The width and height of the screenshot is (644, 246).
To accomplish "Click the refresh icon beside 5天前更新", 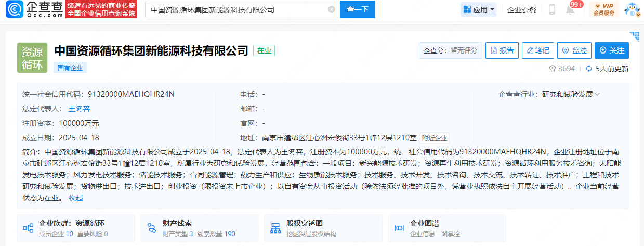I will (x=589, y=69).
